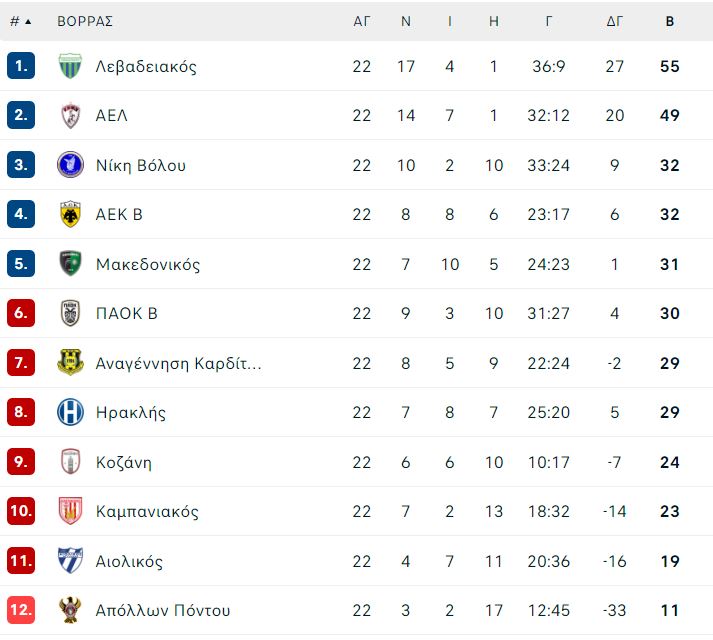Screen dimensions: 713x640
Task: Click the Ηρακλής blue H crest
Action: coord(70,412)
